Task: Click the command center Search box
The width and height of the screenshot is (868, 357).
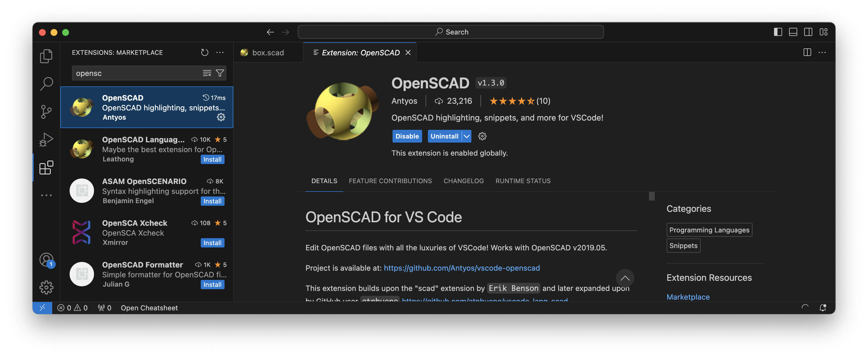Action: click(451, 32)
